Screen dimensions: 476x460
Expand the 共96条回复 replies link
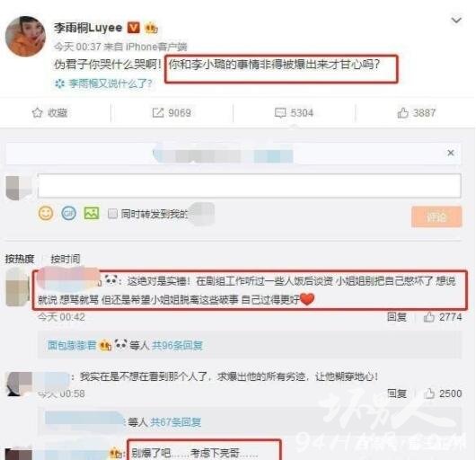[x=177, y=345]
